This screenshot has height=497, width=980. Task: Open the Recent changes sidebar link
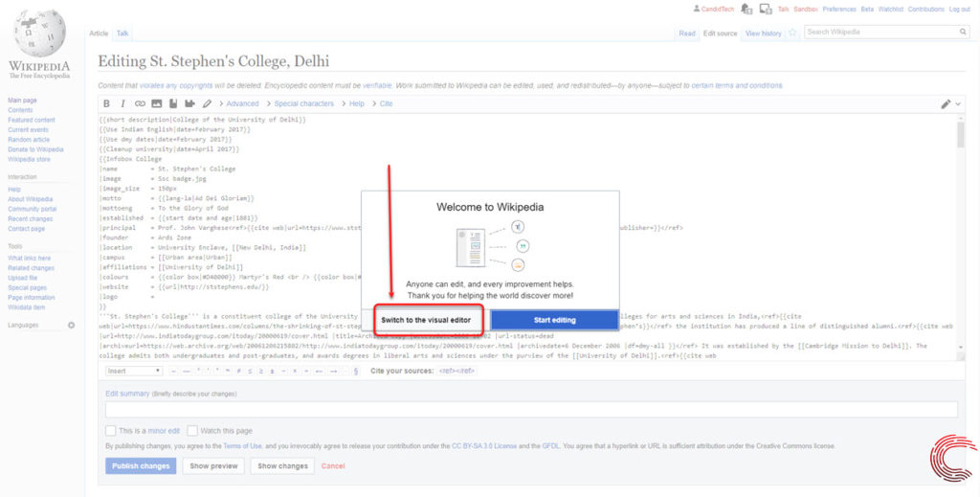[x=30, y=218]
